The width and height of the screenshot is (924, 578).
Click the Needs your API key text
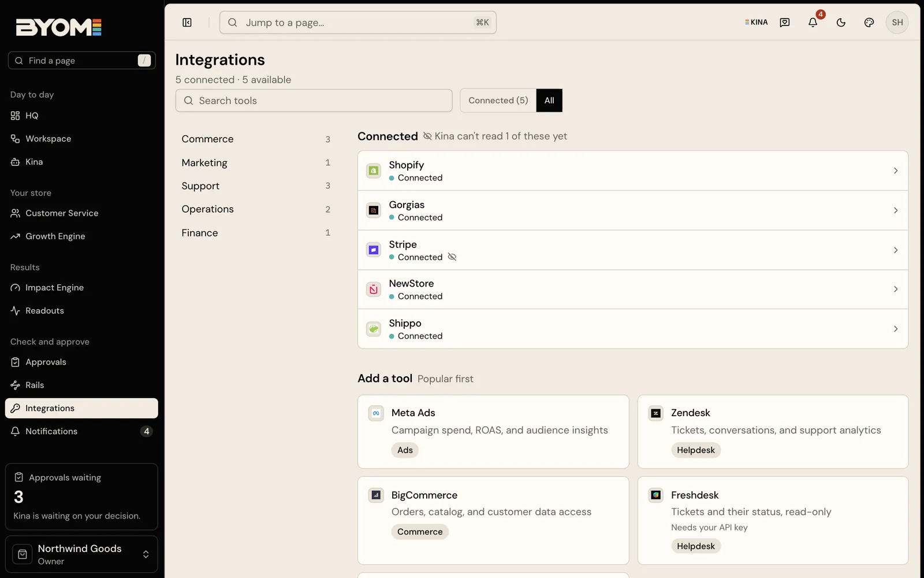[x=709, y=527]
